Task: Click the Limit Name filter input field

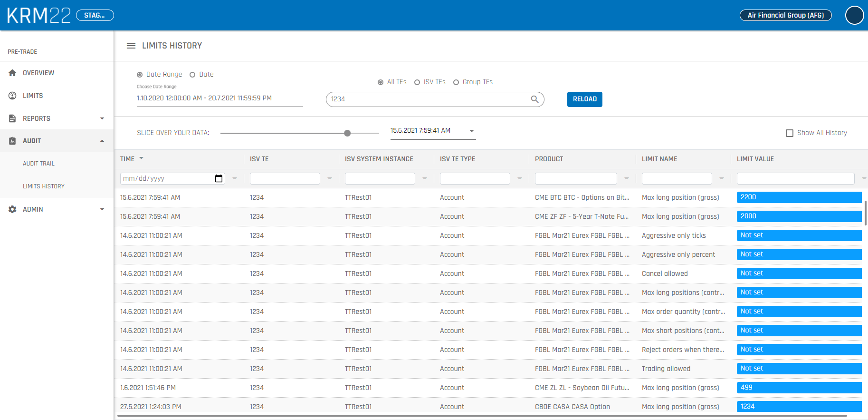Action: pos(677,179)
